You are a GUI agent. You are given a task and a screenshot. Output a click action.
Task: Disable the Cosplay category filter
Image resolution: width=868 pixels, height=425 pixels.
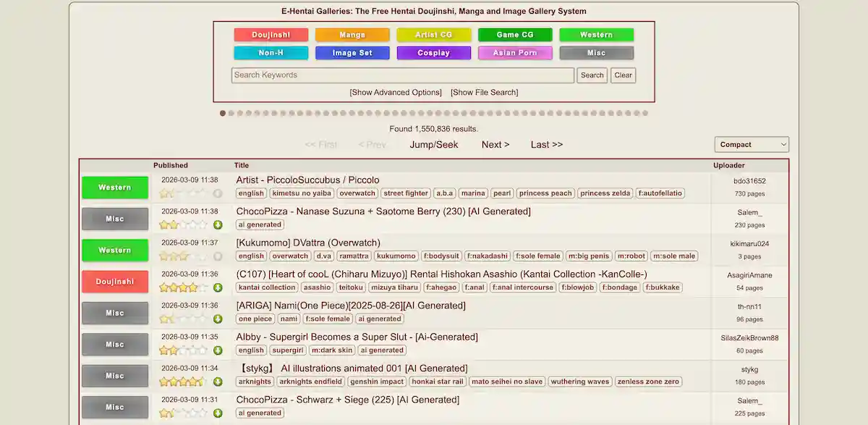433,53
